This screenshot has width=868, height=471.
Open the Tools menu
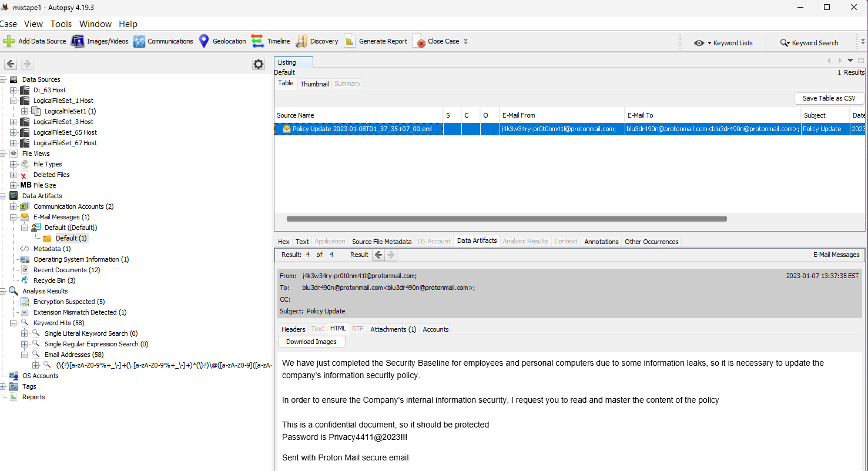click(61, 24)
